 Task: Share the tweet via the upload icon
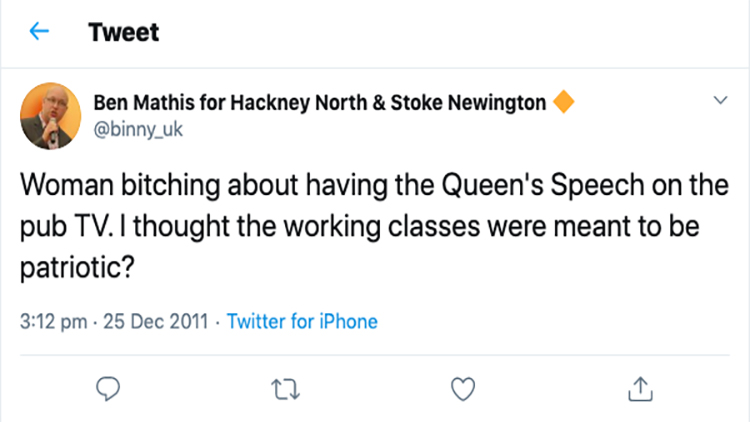click(x=639, y=386)
